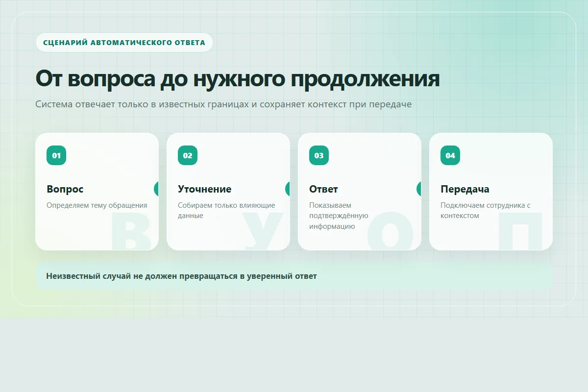The width and height of the screenshot is (588, 392).
Task: Click 'Подключаем сотрудника с контекстом' text
Action: point(486,210)
